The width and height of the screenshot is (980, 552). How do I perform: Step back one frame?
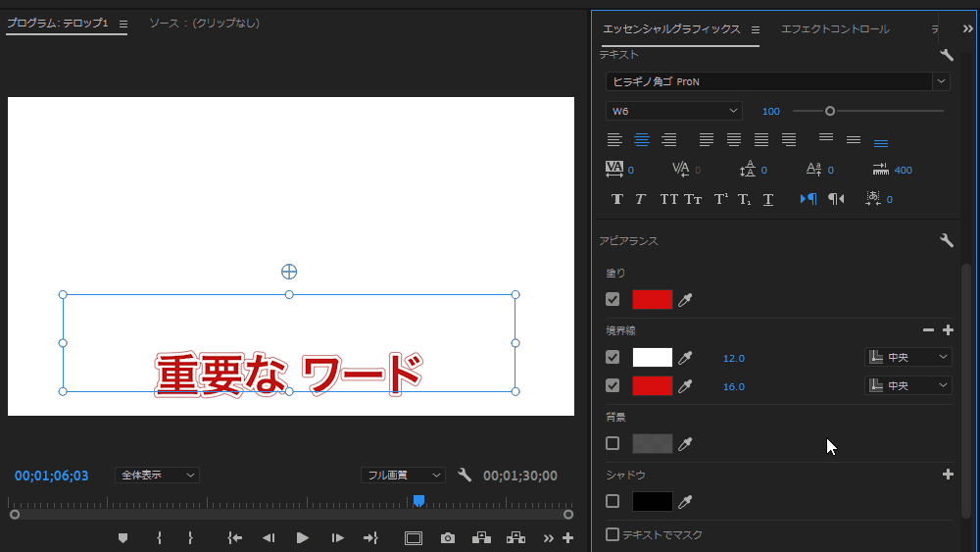(x=269, y=538)
